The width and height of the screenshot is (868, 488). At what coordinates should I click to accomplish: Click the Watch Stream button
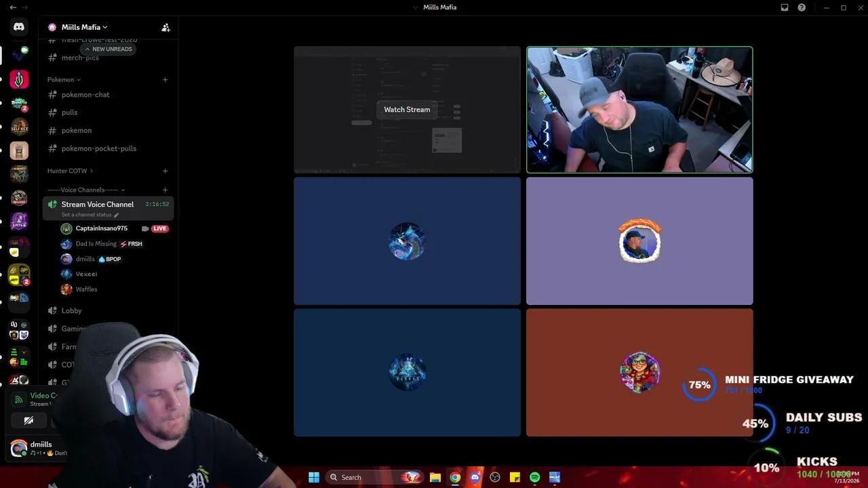click(x=407, y=109)
